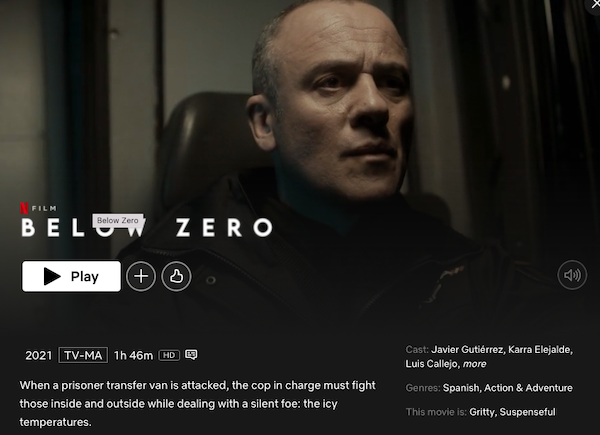
Task: Click the black play triangle icon
Action: (x=52, y=276)
